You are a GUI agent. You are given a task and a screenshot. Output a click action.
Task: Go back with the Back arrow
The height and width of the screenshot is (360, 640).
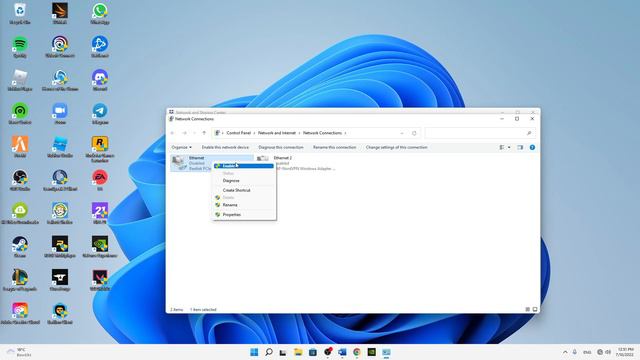173,133
